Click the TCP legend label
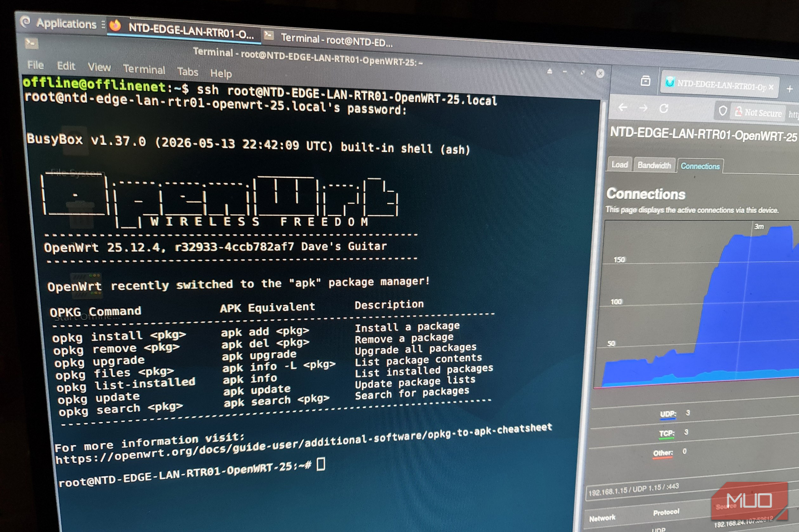 tap(667, 434)
